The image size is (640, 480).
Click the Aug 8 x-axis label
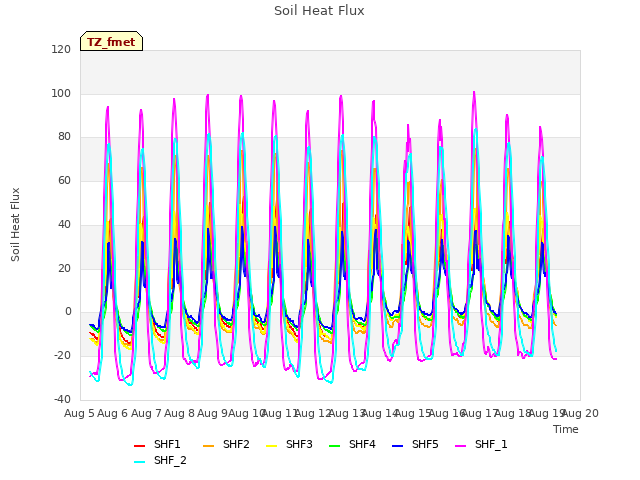coord(179,413)
